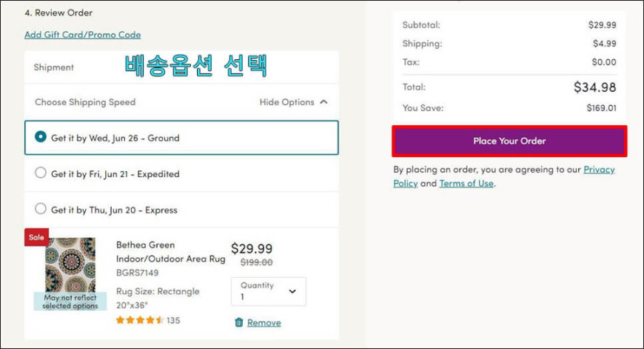This screenshot has width=644, height=349.
Task: Collapse shipping choices via Hide Options
Action: pos(294,102)
